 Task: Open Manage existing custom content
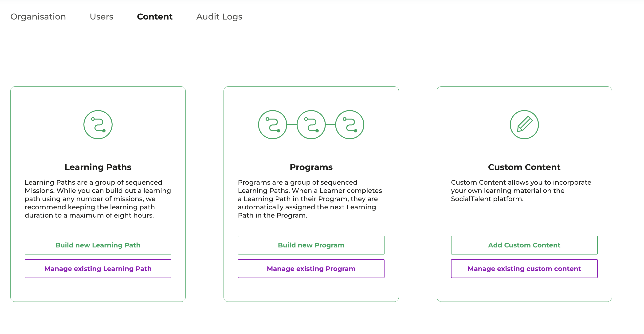(524, 268)
